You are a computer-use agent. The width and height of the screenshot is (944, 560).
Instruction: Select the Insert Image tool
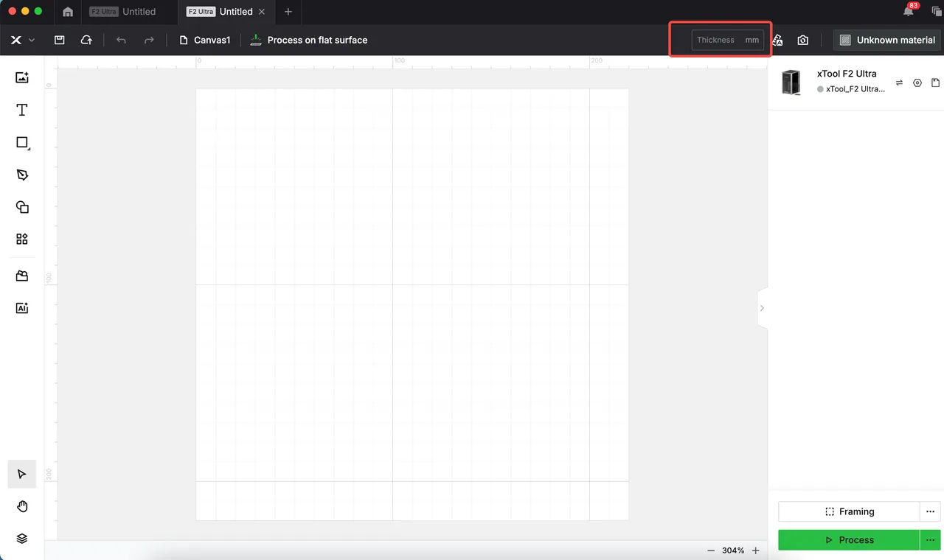click(x=22, y=77)
